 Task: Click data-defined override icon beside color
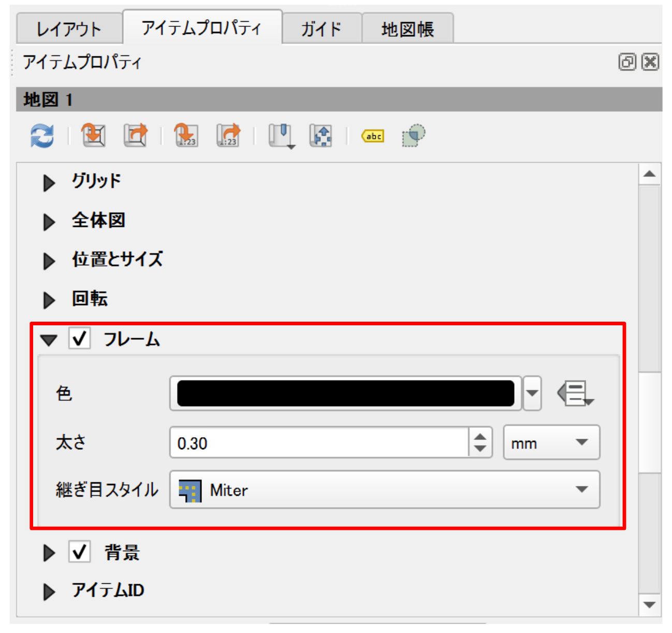click(x=575, y=394)
